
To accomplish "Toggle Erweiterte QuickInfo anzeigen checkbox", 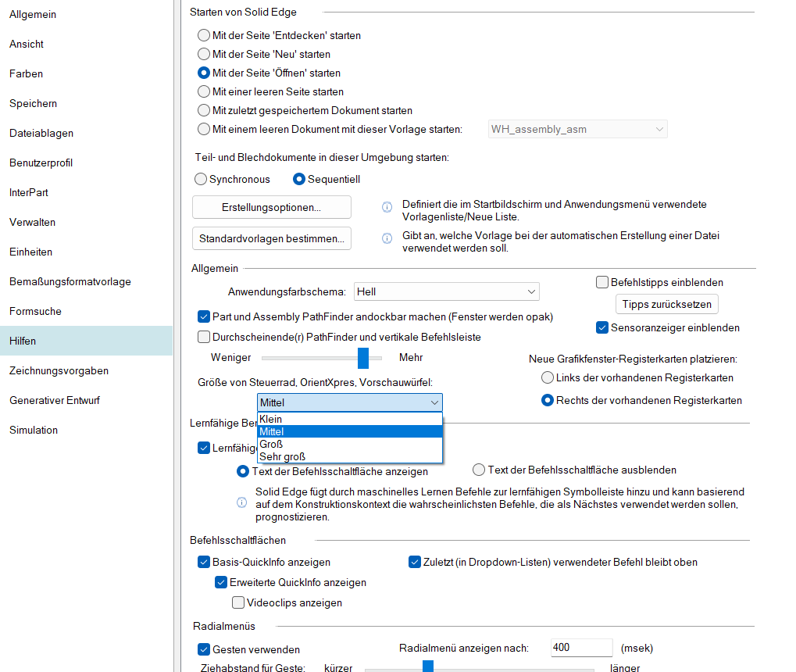I will coord(221,582).
